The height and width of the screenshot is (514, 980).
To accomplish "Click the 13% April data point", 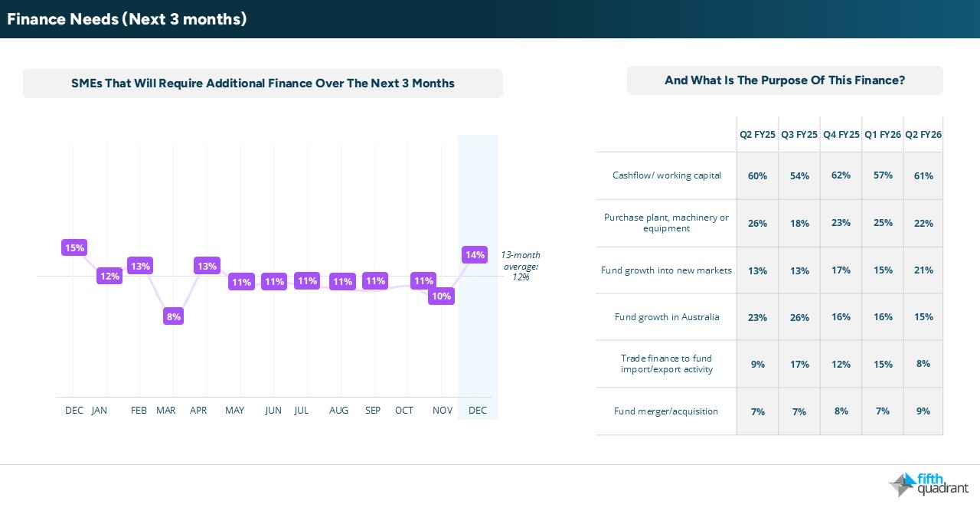I will [x=207, y=266].
